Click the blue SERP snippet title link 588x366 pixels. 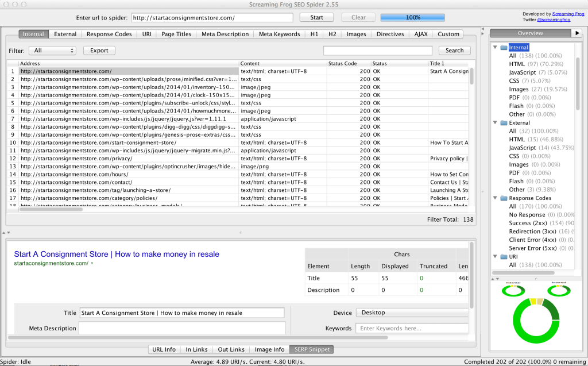pos(117,255)
